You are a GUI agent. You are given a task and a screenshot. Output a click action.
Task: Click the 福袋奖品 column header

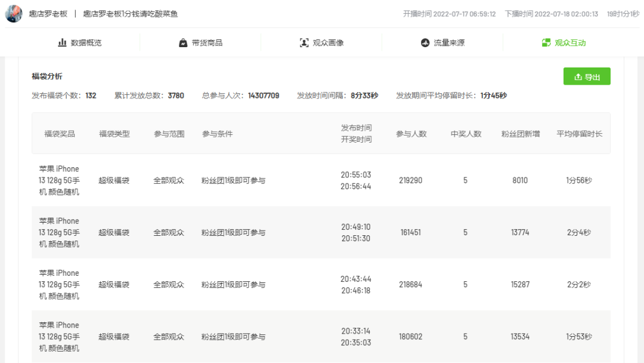pos(60,134)
